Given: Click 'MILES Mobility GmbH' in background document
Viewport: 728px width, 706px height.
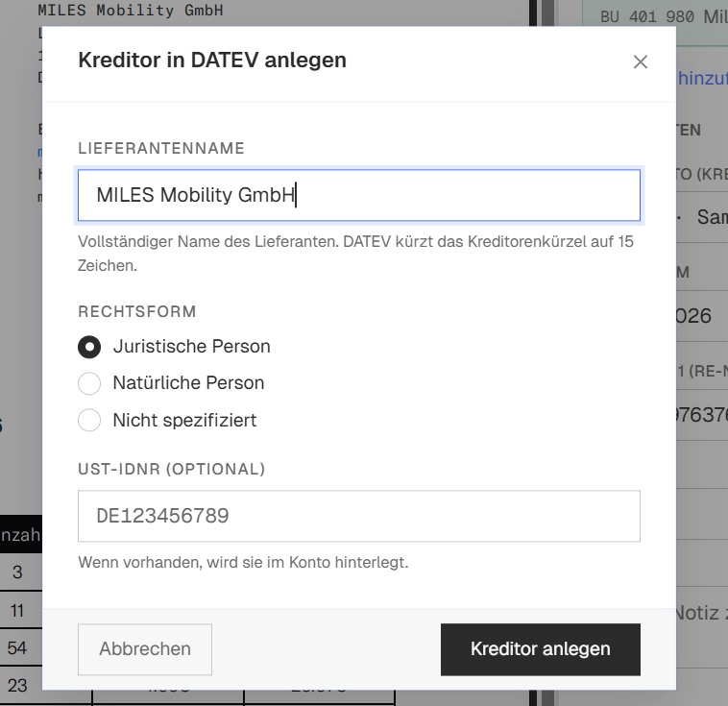Looking at the screenshot, I should coord(131,11).
